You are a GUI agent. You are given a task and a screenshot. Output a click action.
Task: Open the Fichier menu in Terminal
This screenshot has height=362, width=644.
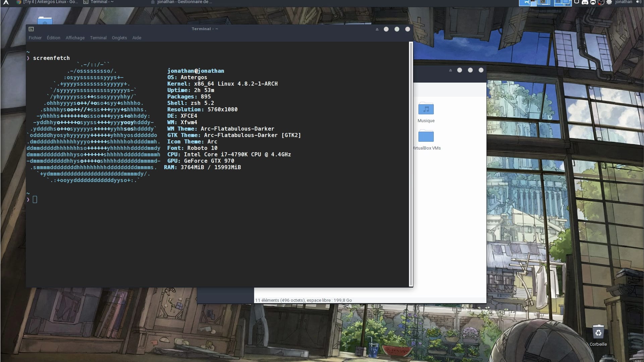pos(35,38)
